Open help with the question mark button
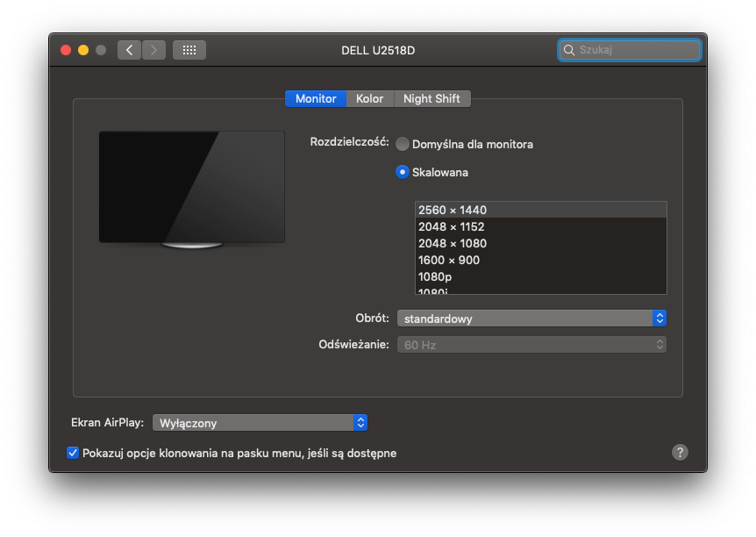The width and height of the screenshot is (756, 537). point(680,452)
